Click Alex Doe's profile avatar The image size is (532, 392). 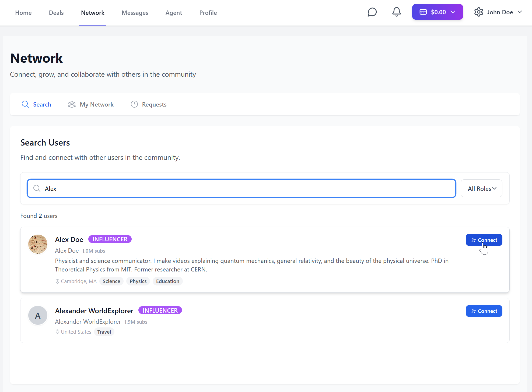click(x=38, y=244)
